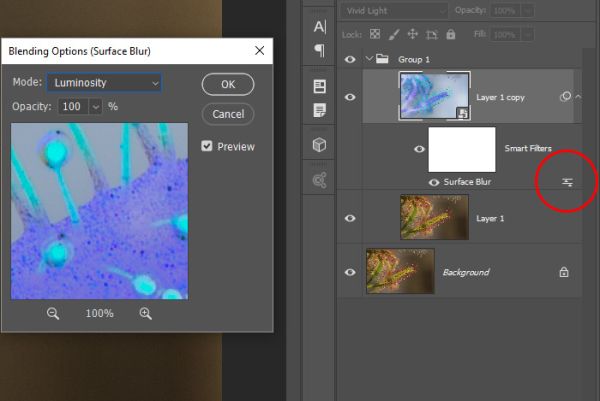The height and width of the screenshot is (401, 600).
Task: Open the Notes panel icon
Action: click(320, 110)
